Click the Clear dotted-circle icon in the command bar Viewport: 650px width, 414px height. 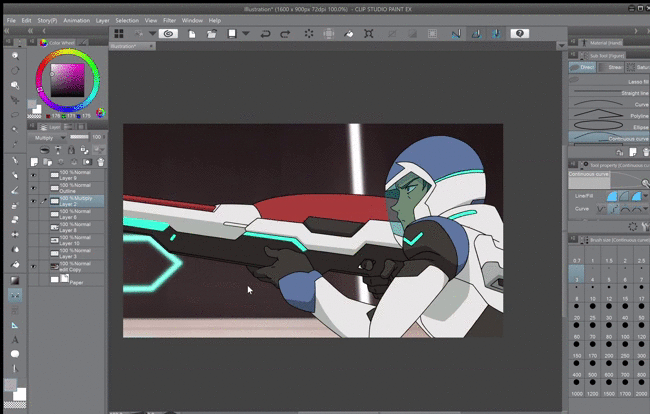coord(309,34)
